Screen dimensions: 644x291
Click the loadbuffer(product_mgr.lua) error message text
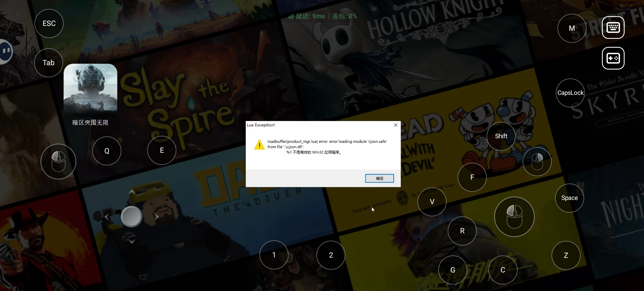pos(327,147)
